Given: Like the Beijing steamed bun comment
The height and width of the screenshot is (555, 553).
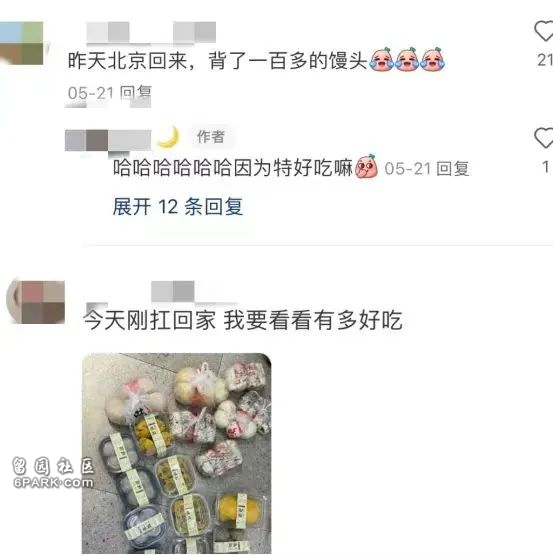Looking at the screenshot, I should [x=544, y=31].
